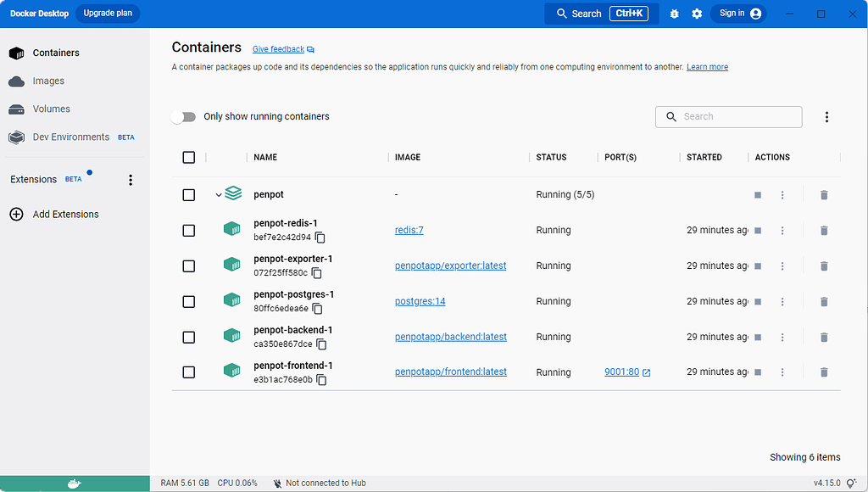Screen dimensions: 868x492
Task: Open Docker Desktop settings gear
Action: [x=697, y=14]
